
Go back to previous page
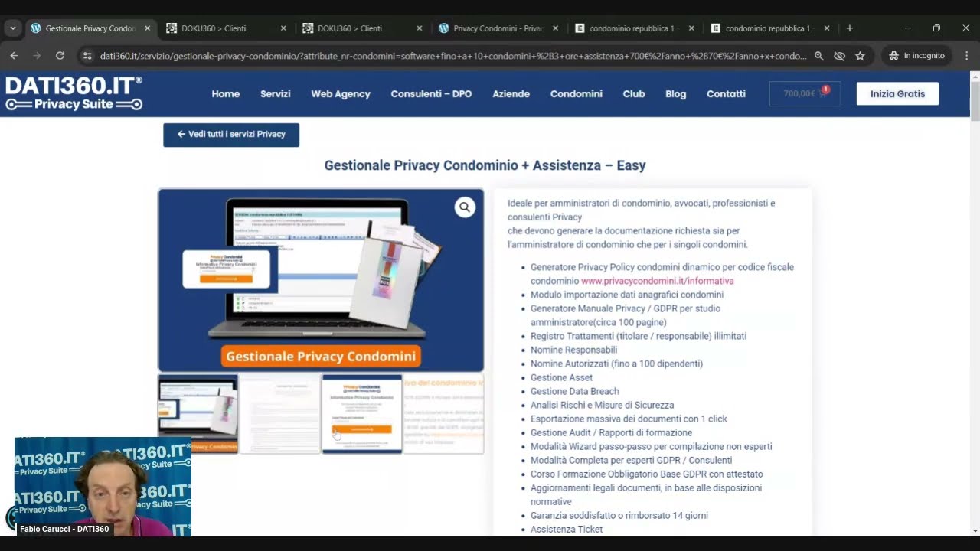click(14, 56)
